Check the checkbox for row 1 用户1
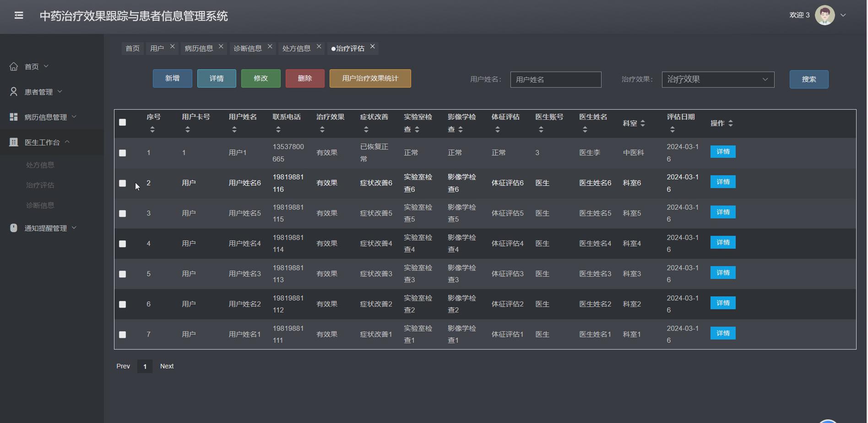This screenshot has height=423, width=868. tap(122, 153)
